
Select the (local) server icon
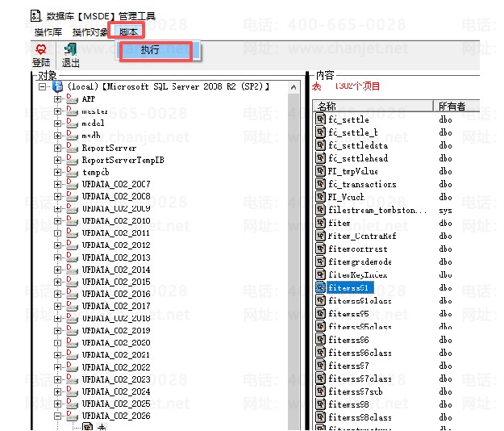pos(57,86)
